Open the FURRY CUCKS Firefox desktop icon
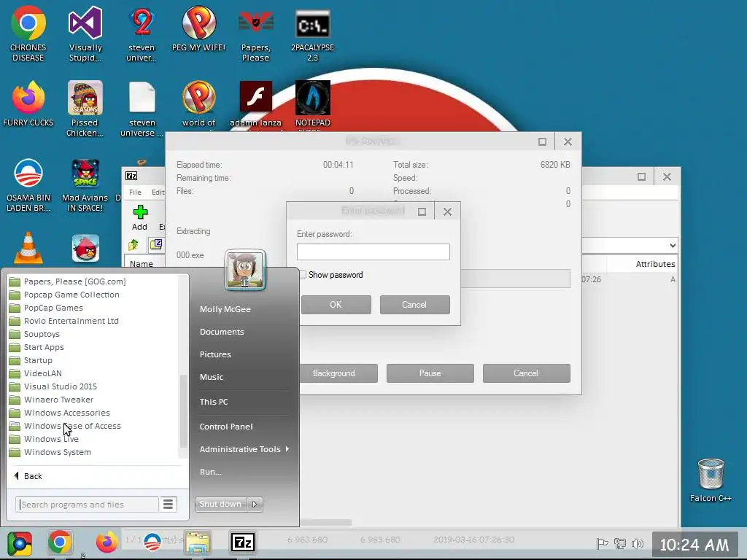The image size is (747, 560). tap(28, 104)
